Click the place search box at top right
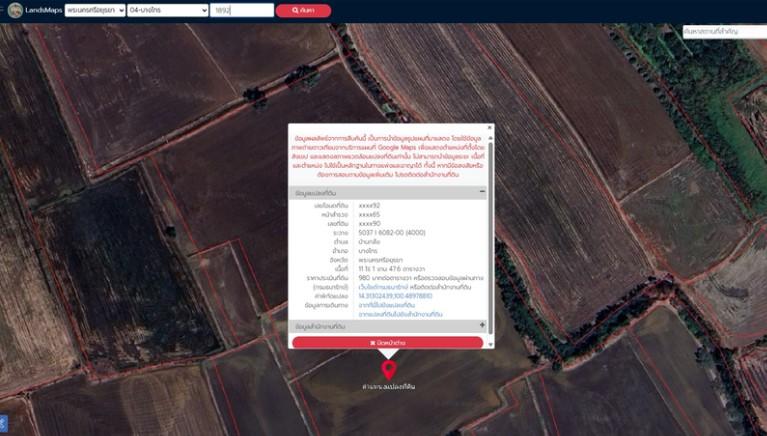767x436 pixels. click(x=725, y=31)
